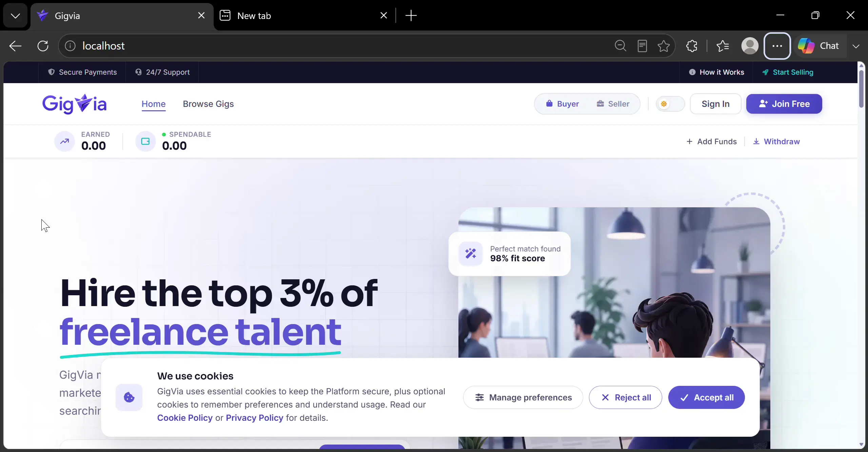This screenshot has width=868, height=452.
Task: Click the GigVia logo
Action: 75,104
